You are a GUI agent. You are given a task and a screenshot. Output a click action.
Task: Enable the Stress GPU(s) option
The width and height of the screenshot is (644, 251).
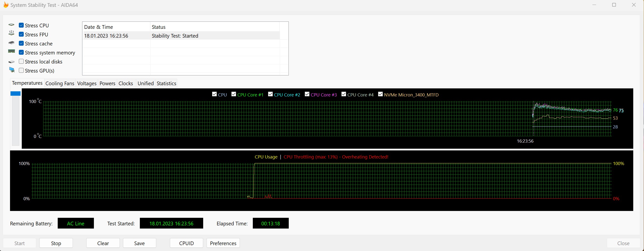[x=21, y=70]
